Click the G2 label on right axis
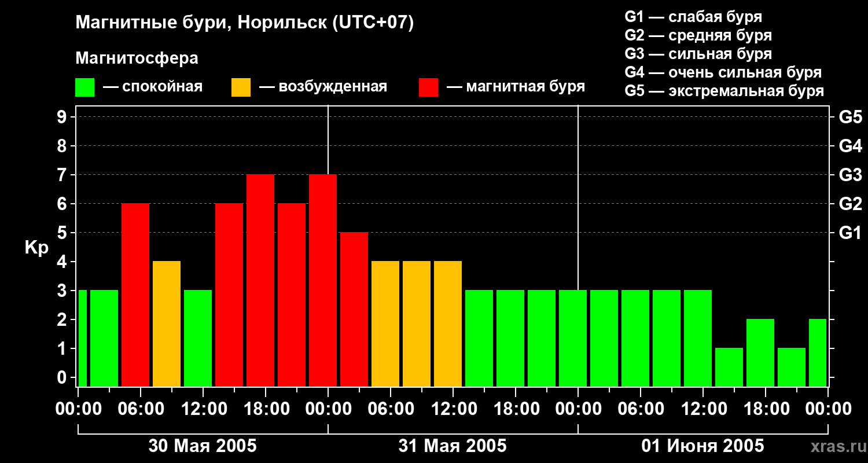The height and width of the screenshot is (463, 868). click(x=850, y=204)
